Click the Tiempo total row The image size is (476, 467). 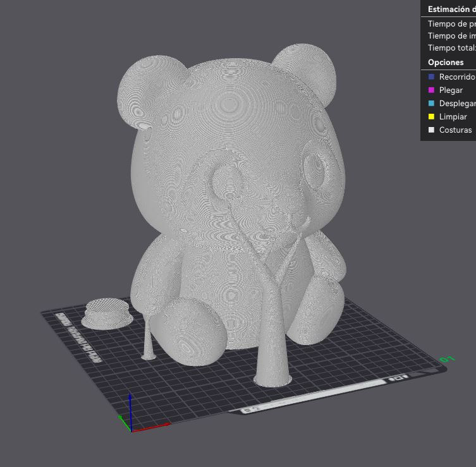click(452, 47)
